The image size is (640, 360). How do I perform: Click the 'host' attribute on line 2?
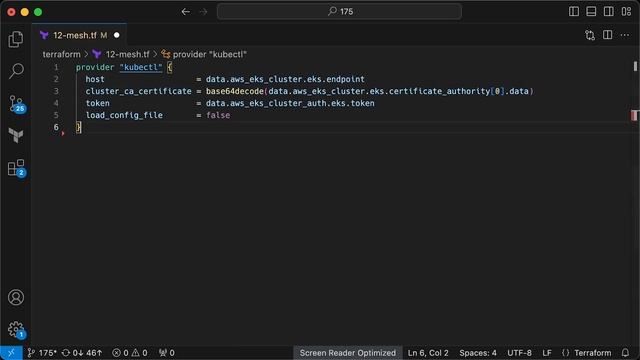click(95, 79)
